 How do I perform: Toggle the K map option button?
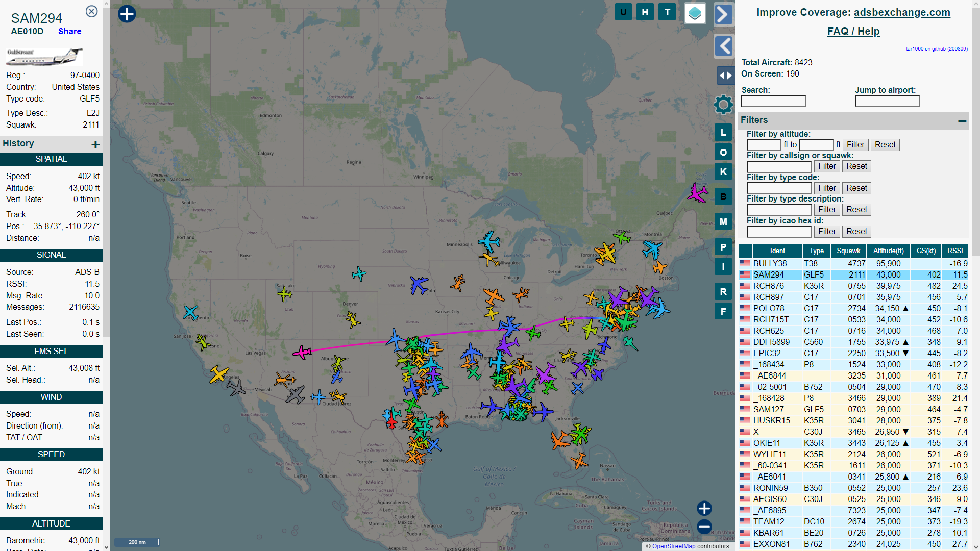point(723,172)
